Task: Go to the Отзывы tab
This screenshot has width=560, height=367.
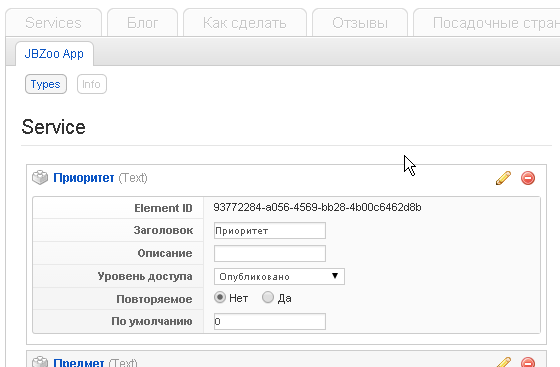Action: coord(360,23)
